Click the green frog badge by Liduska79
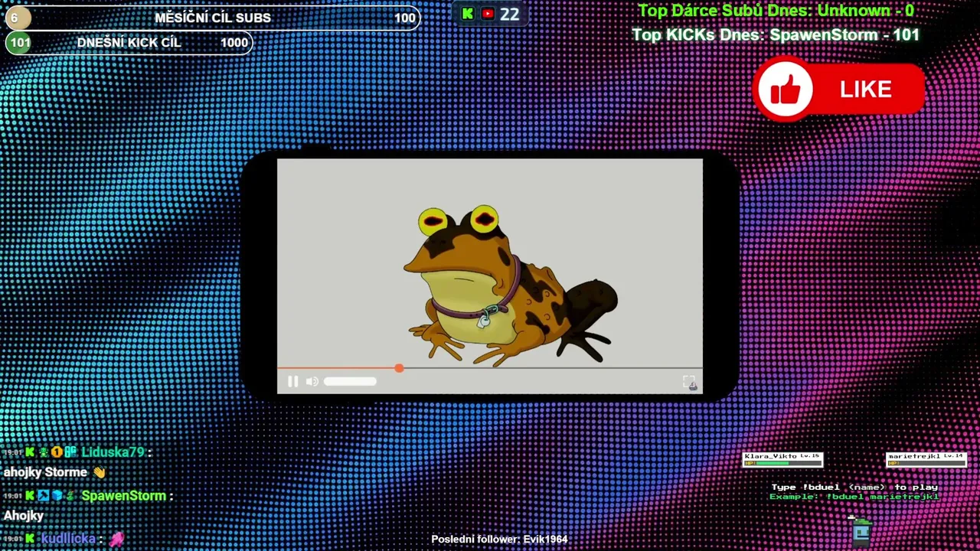Viewport: 980px width, 551px height. click(x=44, y=452)
